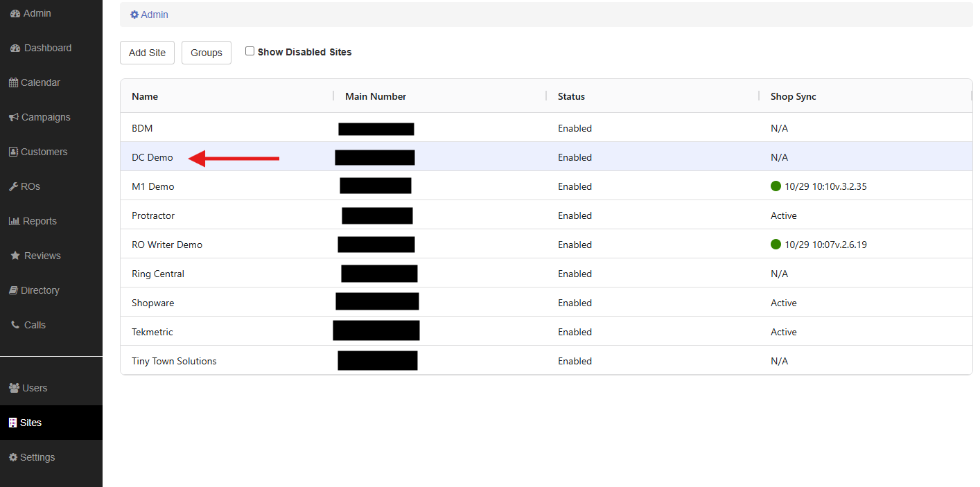This screenshot has width=980, height=487.
Task: Open the Tiny Town Solutions site
Action: tap(174, 361)
